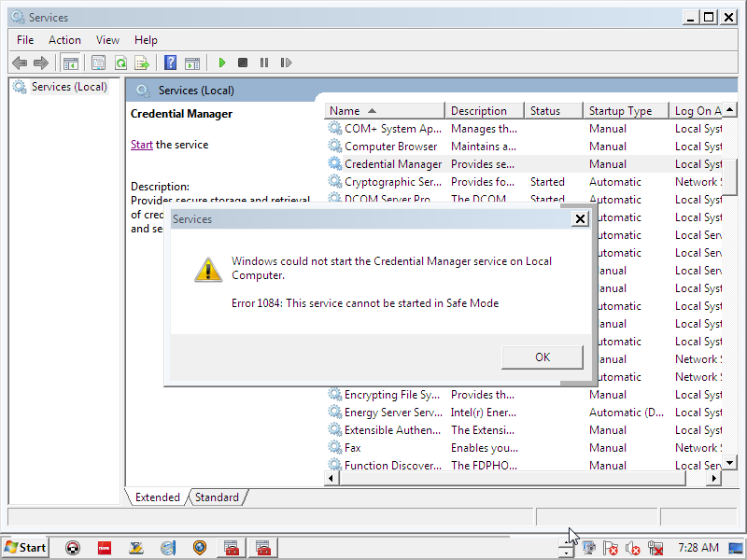Screen dimensions: 747x560
Task: Click the second red toolbox taskbar button
Action: (262, 548)
